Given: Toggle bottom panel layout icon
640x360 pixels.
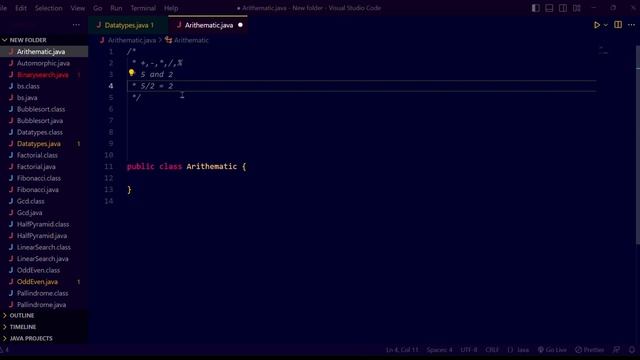Looking at the screenshot, I should [x=549, y=8].
